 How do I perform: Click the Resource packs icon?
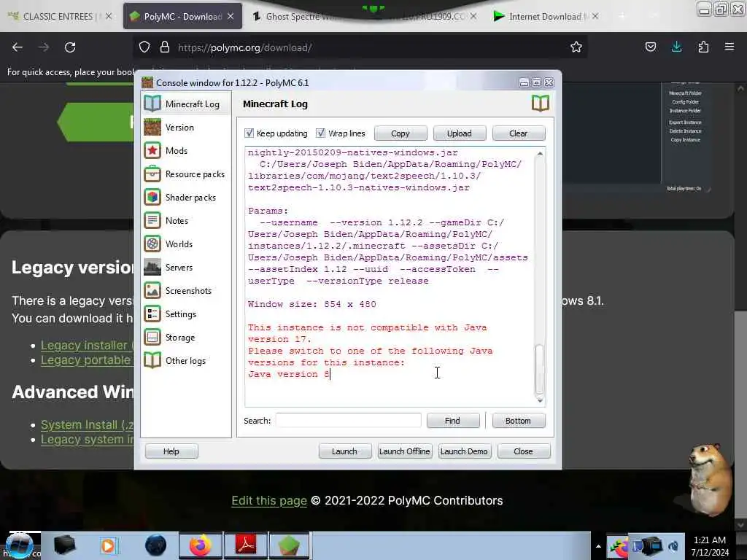152,174
